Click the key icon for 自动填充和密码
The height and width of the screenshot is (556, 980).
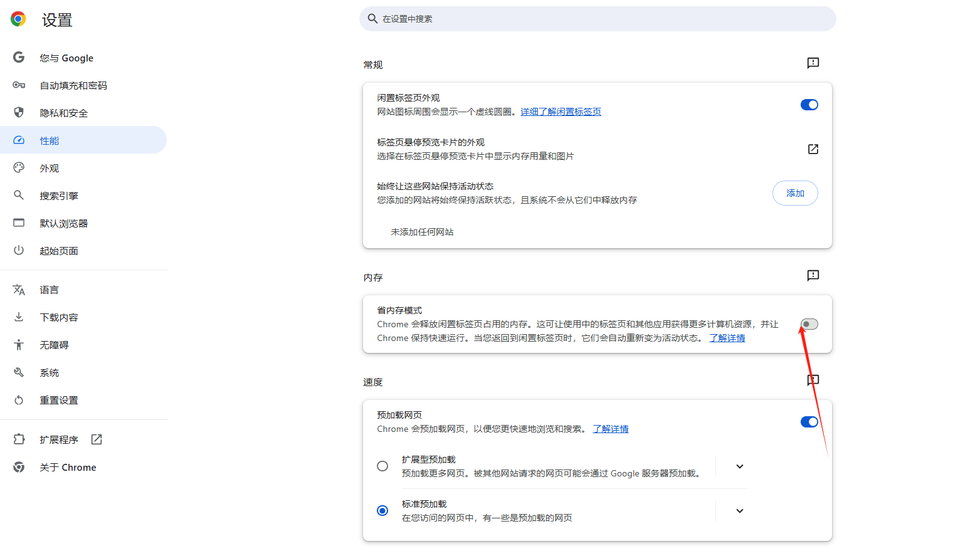coord(19,85)
